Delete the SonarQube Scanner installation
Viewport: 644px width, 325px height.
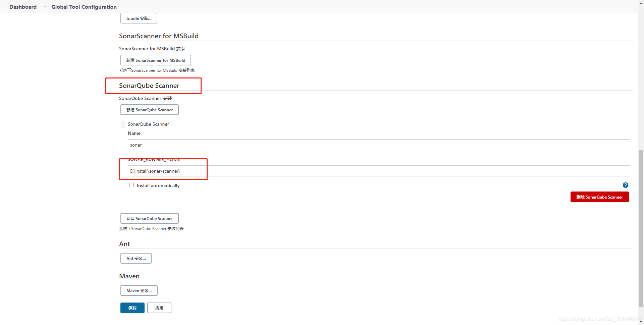(599, 197)
